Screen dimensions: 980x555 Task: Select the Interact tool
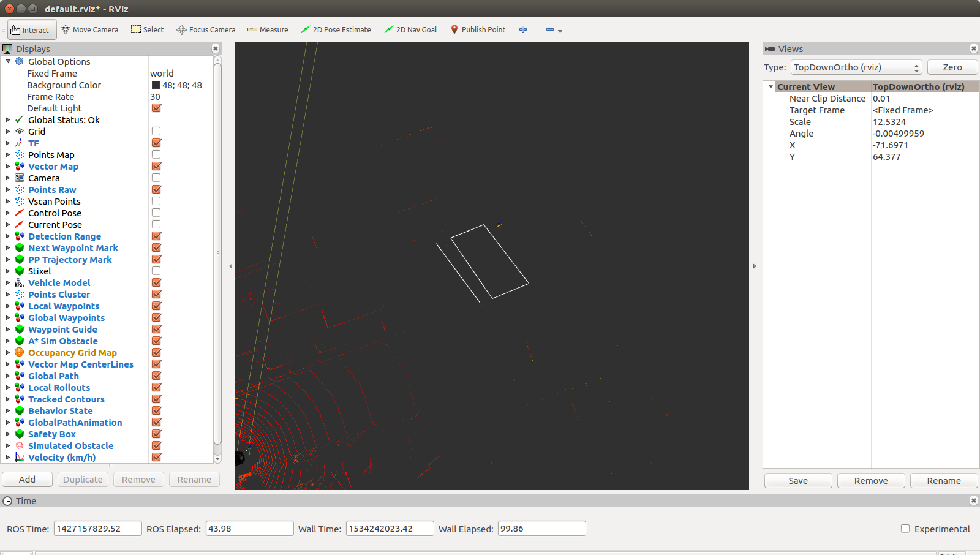coord(32,29)
